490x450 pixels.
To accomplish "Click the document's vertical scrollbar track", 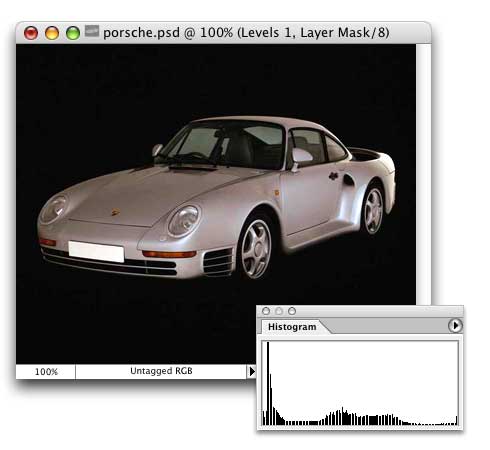I will [423, 174].
